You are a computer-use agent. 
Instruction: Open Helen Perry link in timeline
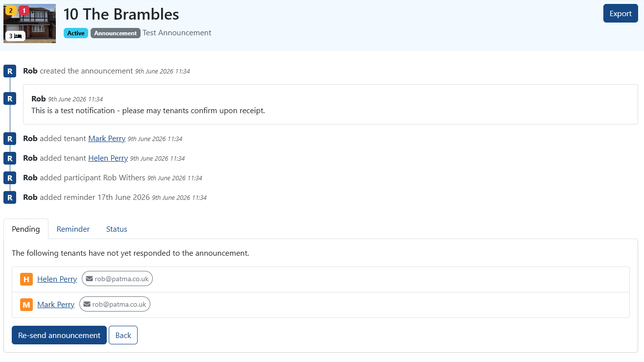point(108,158)
